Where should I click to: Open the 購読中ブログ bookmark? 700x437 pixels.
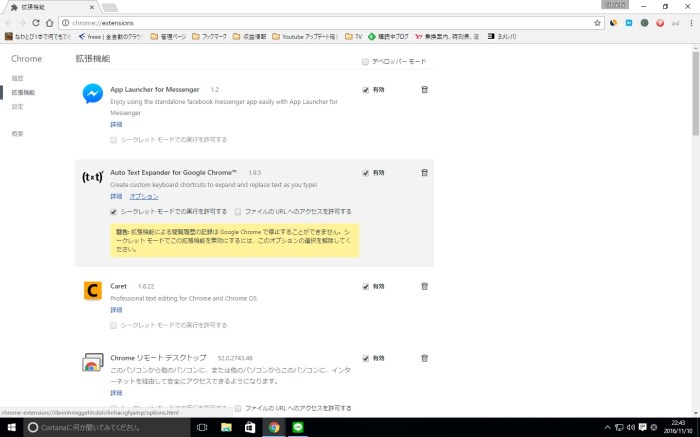pyautogui.click(x=388, y=37)
